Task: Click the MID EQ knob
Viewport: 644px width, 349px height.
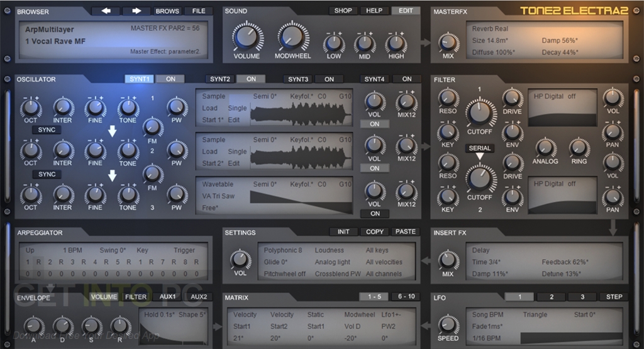Action: click(365, 43)
